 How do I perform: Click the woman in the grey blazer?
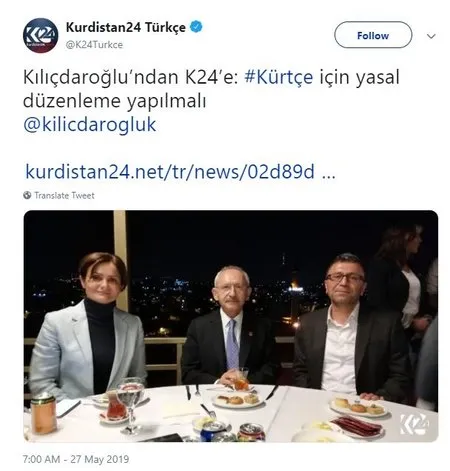88,328
